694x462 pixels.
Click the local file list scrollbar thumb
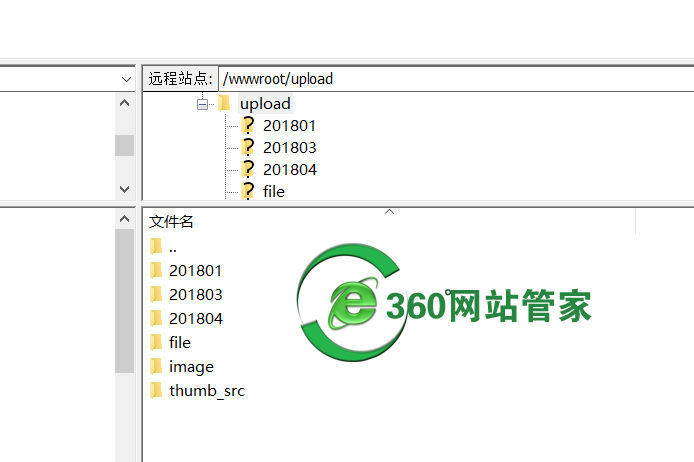coord(124,301)
